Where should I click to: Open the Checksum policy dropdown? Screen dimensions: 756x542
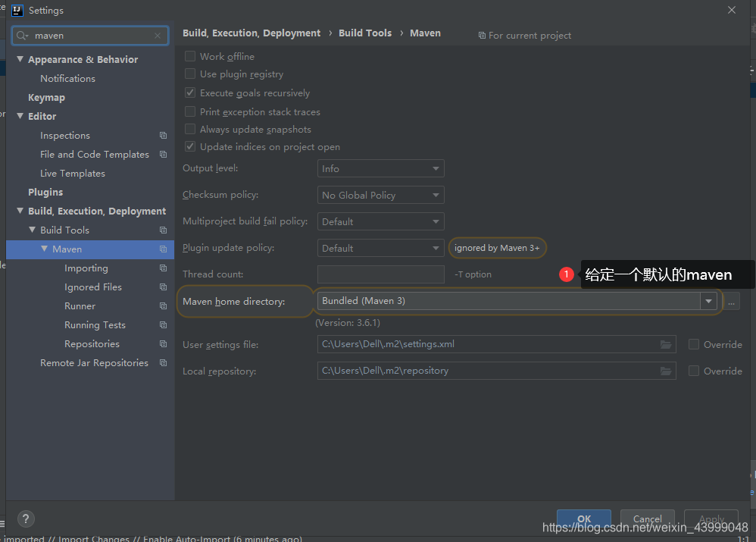point(380,195)
